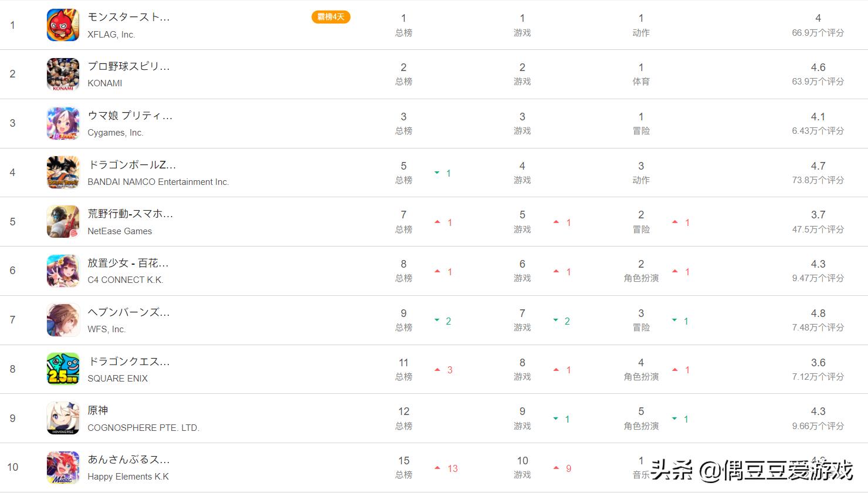Click the green down arrow beside 原神's 游戏 rank

tap(556, 419)
